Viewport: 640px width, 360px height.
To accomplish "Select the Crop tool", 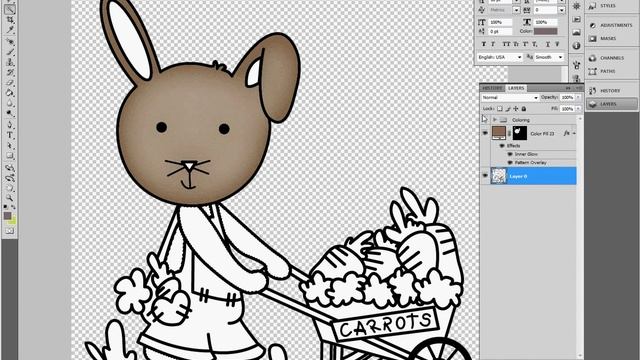I will click(10, 19).
